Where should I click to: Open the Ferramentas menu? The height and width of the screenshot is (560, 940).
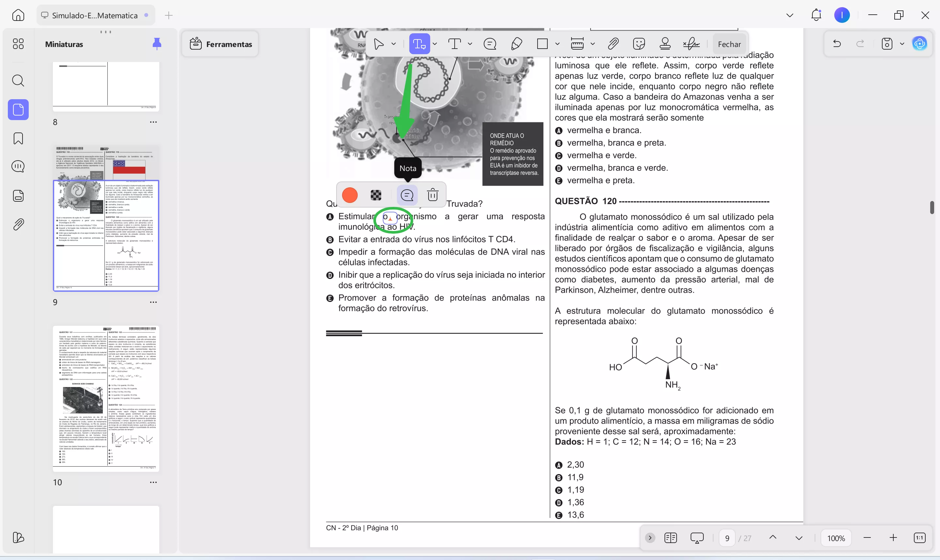[221, 44]
